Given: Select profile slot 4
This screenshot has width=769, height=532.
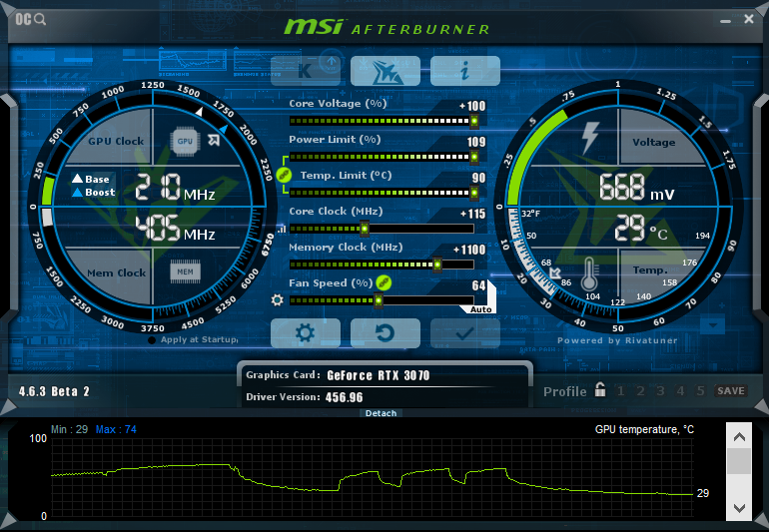Looking at the screenshot, I should [680, 391].
